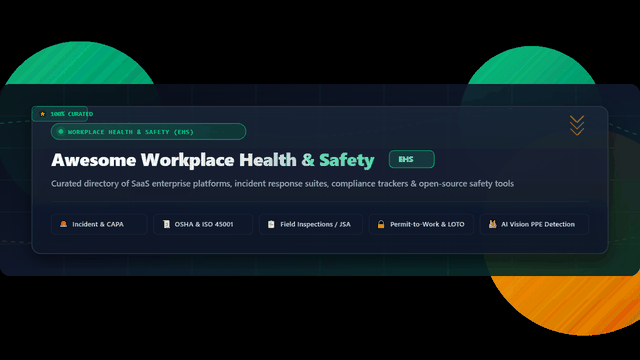Open the AI Vision PPE Detection category

(x=534, y=224)
